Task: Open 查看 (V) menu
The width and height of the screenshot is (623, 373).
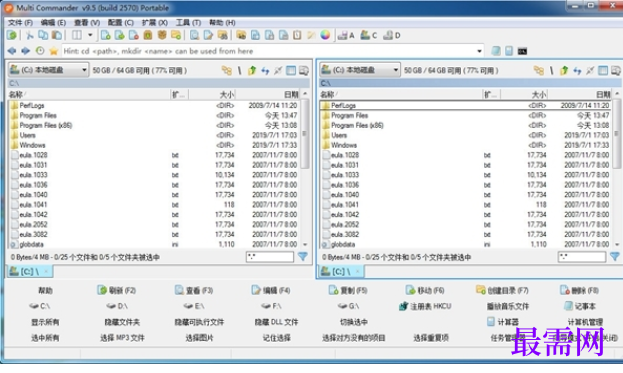Action: point(87,23)
